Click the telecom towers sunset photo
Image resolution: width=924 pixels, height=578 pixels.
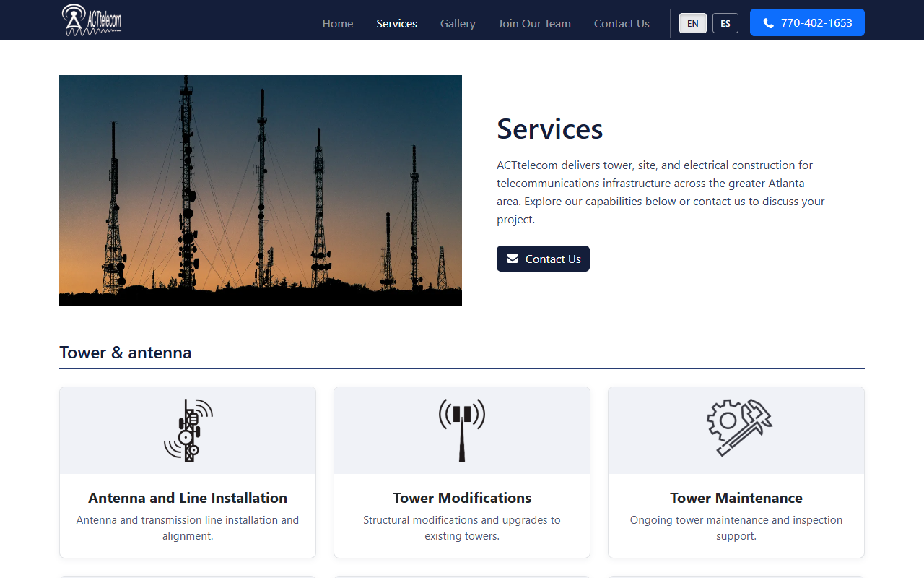[261, 191]
